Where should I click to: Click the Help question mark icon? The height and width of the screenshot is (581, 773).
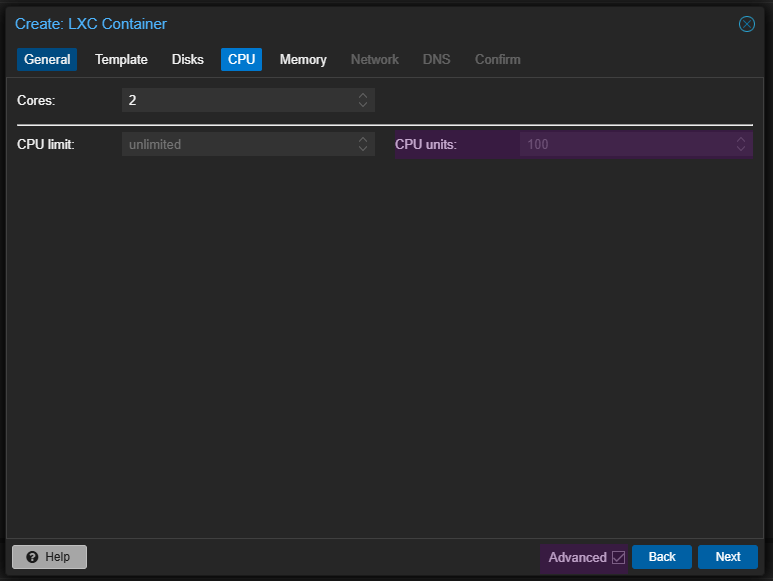(33, 557)
